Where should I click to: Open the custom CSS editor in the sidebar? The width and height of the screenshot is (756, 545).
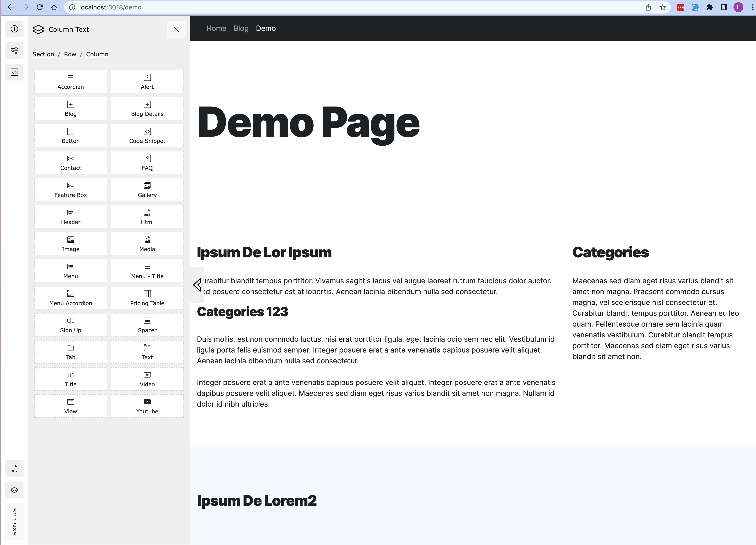point(14,468)
